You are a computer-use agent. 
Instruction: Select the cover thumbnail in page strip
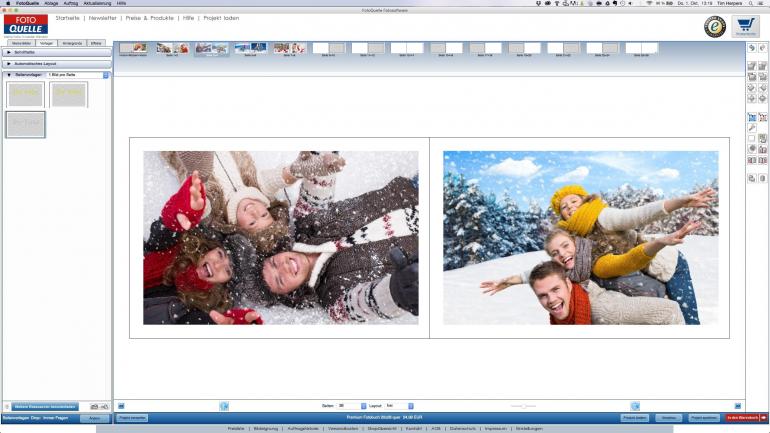tap(133, 49)
